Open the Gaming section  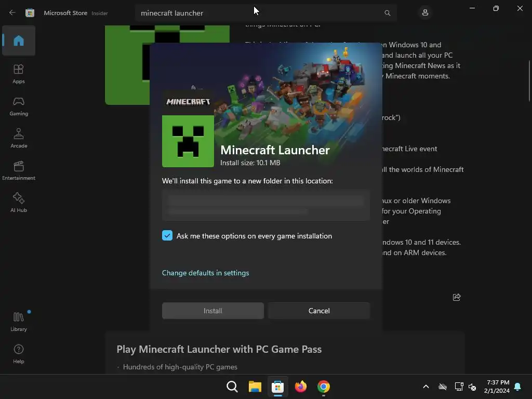[x=19, y=106]
